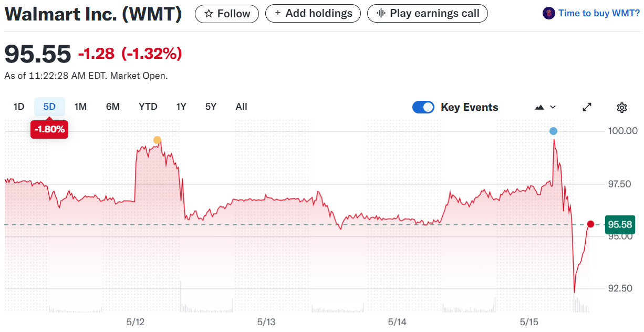Viewport: 644px width, 332px height.
Task: Follow Walmart stock
Action: click(227, 14)
